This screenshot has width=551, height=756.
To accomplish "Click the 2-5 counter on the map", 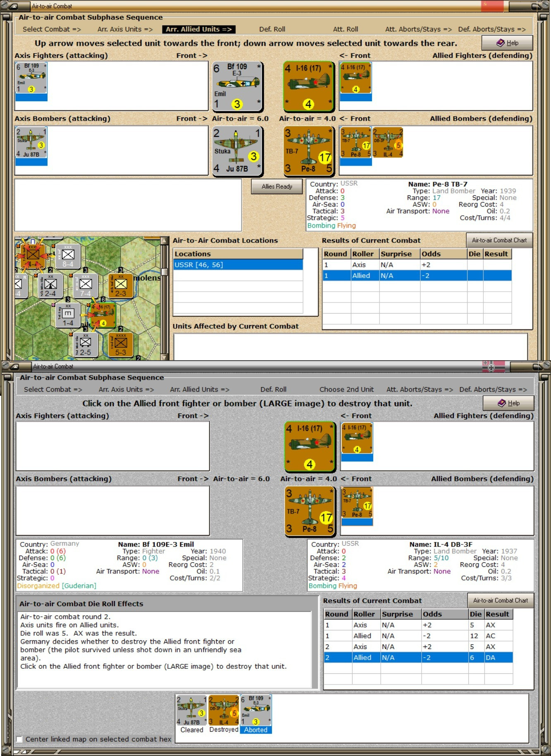I will [86, 344].
